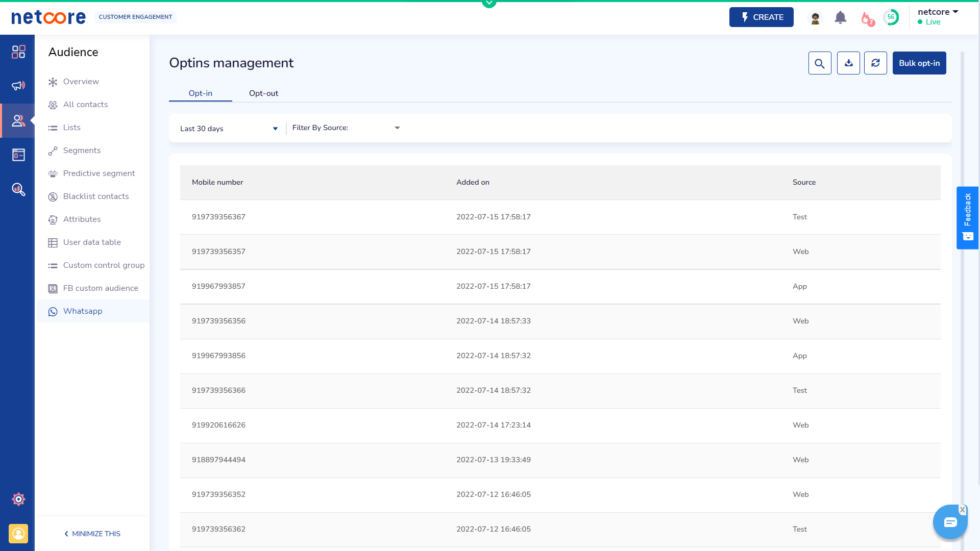Click the CREATE button
Viewport: 980px width, 551px height.
click(x=761, y=17)
